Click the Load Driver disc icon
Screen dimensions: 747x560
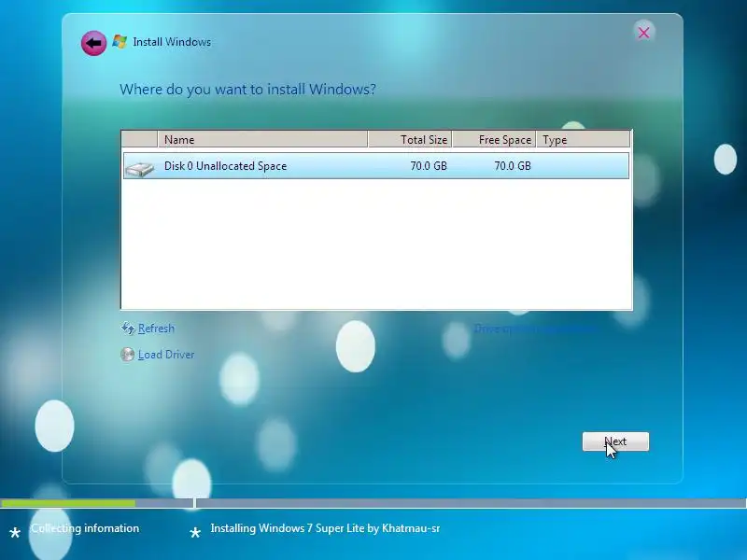[127, 355]
